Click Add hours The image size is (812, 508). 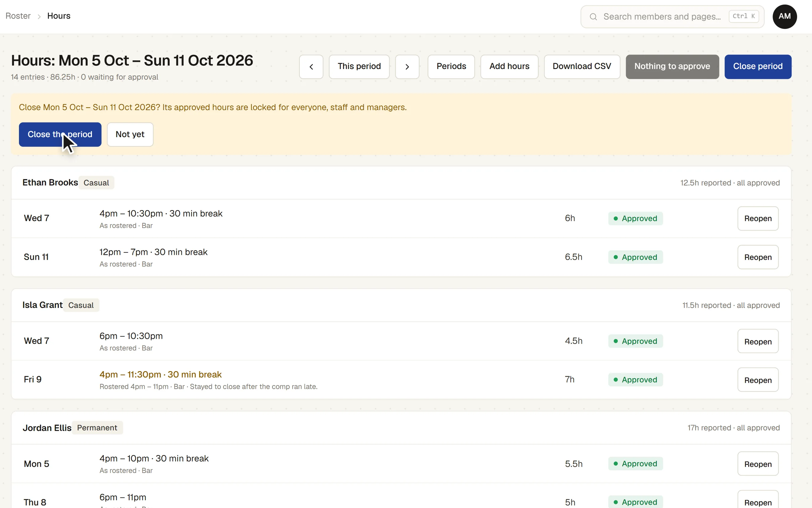tap(509, 67)
